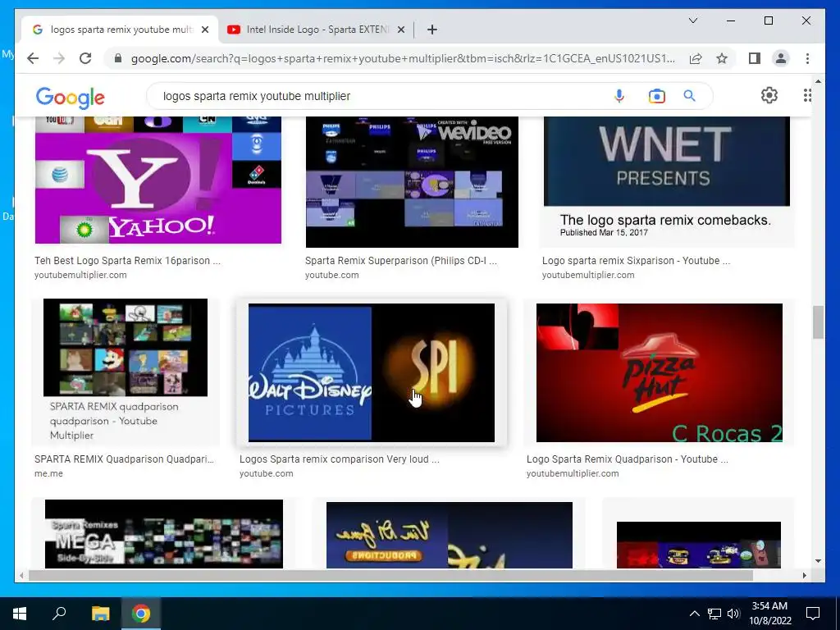Image resolution: width=840 pixels, height=630 pixels.
Task: Submit search with the magnifier icon
Action: pos(689,96)
